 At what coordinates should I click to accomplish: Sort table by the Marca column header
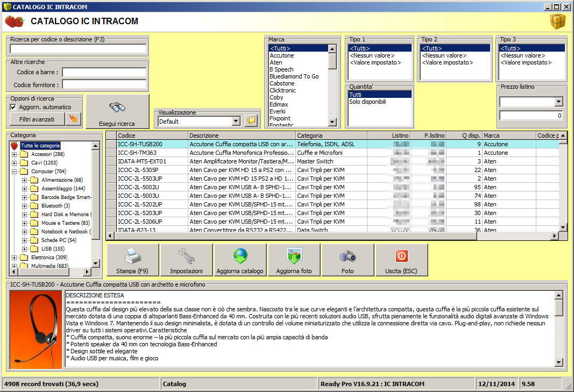point(509,136)
